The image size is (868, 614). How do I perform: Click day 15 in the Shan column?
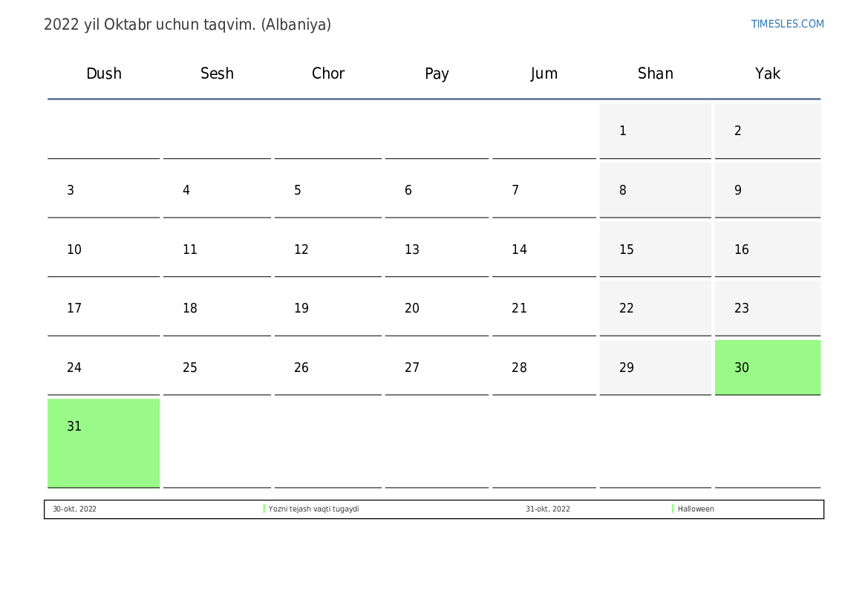pos(655,249)
